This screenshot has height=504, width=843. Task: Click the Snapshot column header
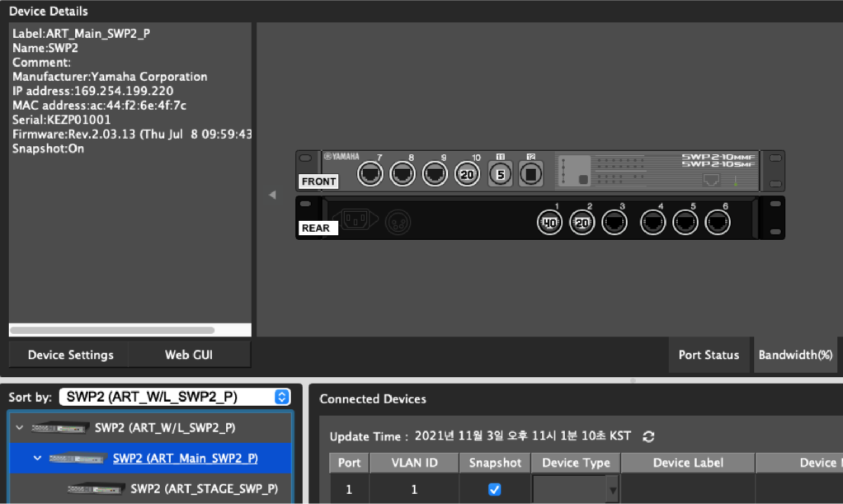pyautogui.click(x=495, y=463)
